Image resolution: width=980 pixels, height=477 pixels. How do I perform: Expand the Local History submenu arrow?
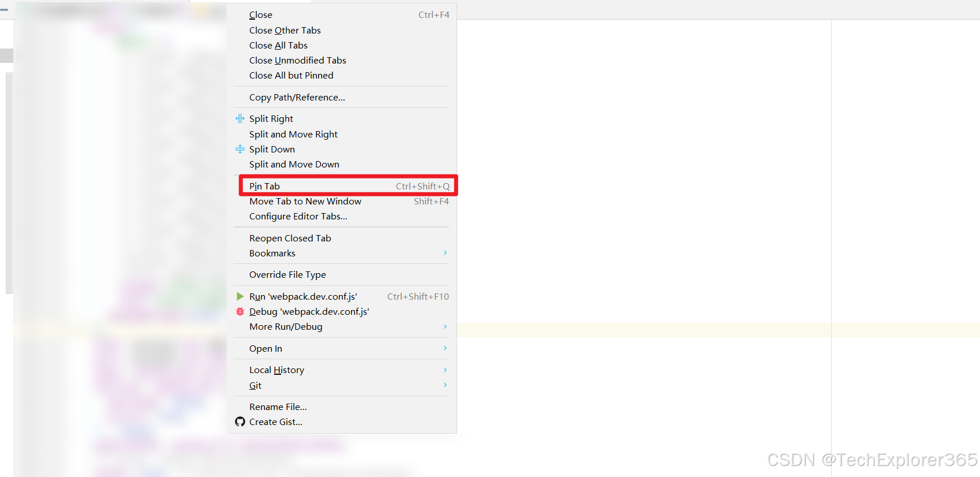coord(445,370)
